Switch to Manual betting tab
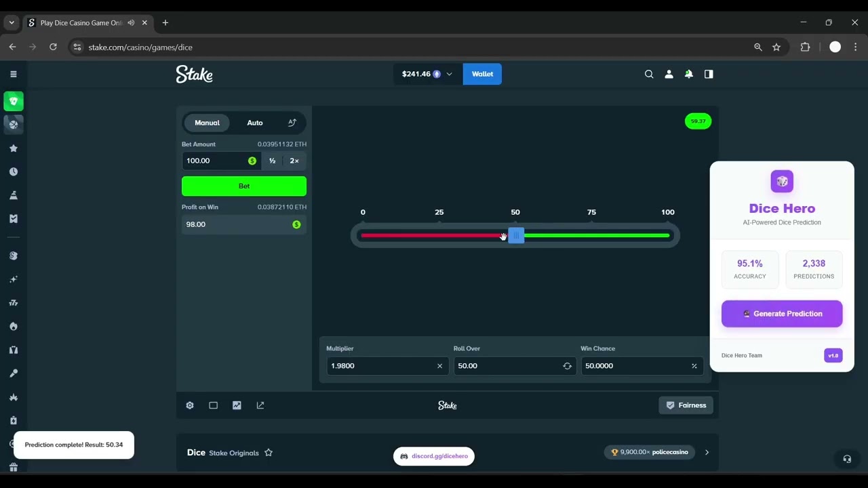868x488 pixels. click(207, 123)
